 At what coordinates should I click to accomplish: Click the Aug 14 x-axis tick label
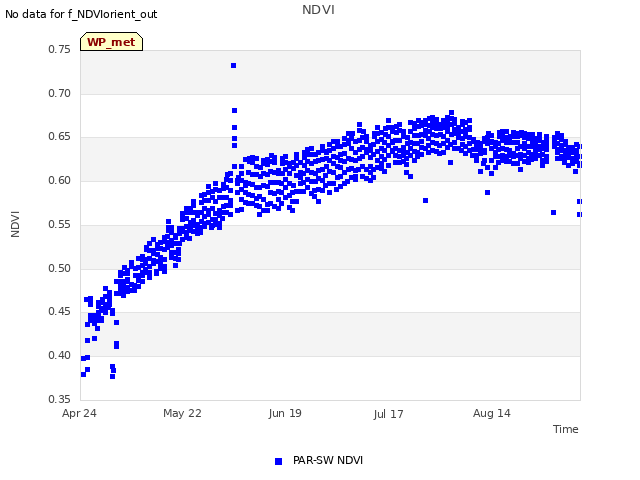pos(491,413)
